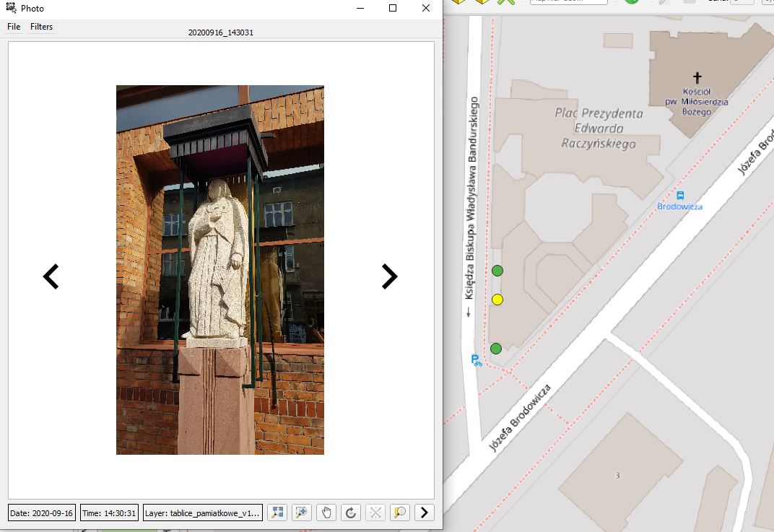Rotate the photo with the rotate icon

click(351, 513)
